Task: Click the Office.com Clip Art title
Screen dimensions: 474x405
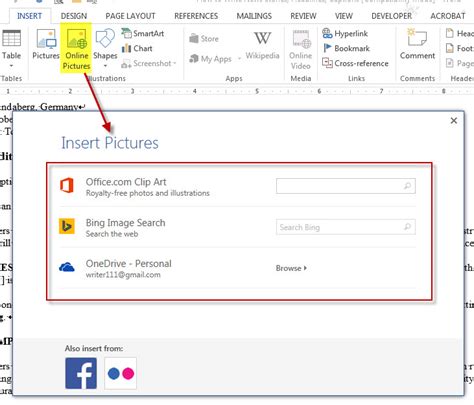Action: click(x=126, y=182)
